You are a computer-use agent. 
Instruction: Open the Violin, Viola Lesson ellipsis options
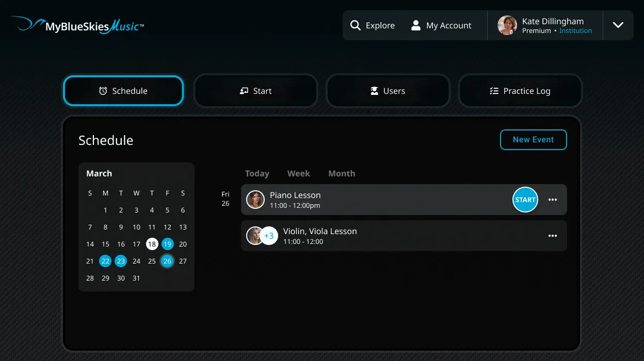tap(553, 236)
